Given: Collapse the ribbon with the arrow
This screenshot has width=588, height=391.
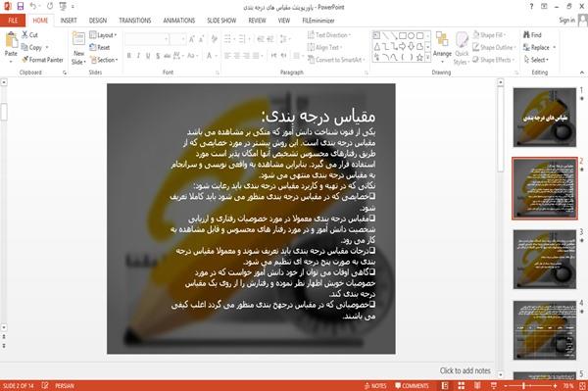Looking at the screenshot, I should click(x=581, y=73).
